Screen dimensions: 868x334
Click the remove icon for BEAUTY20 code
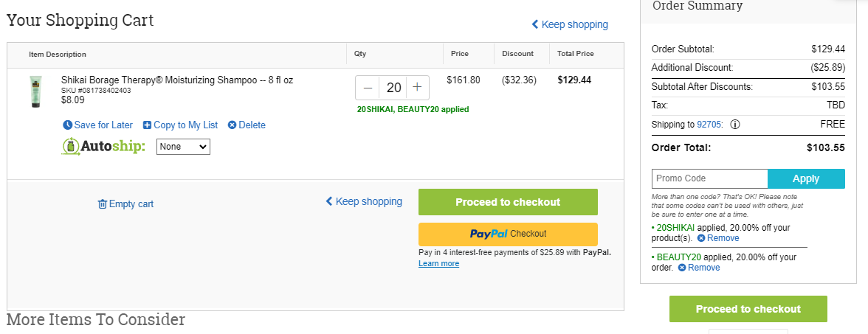[x=682, y=268]
